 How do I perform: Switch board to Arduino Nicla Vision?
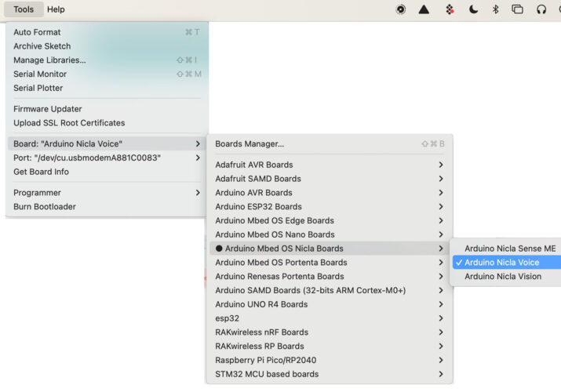click(x=502, y=277)
